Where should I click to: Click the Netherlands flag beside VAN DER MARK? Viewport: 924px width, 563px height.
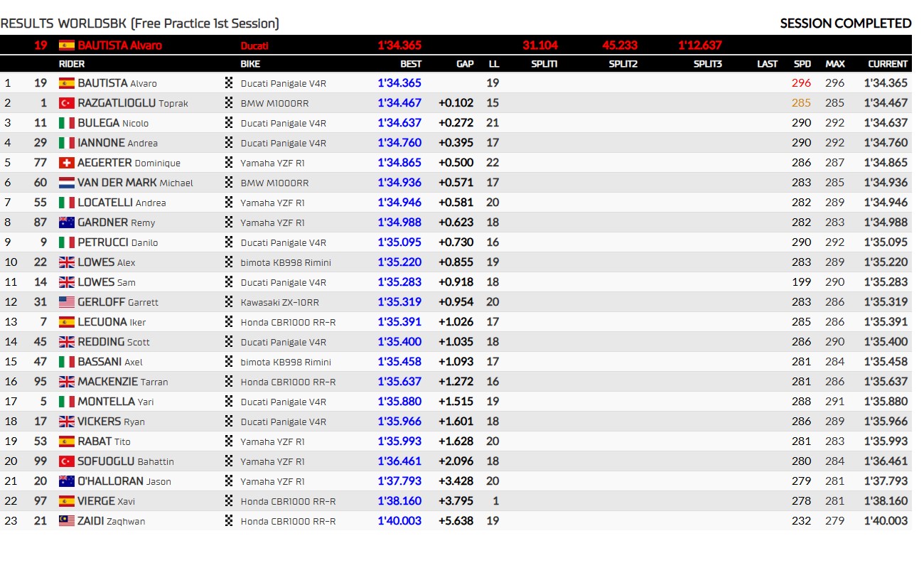pos(67,183)
